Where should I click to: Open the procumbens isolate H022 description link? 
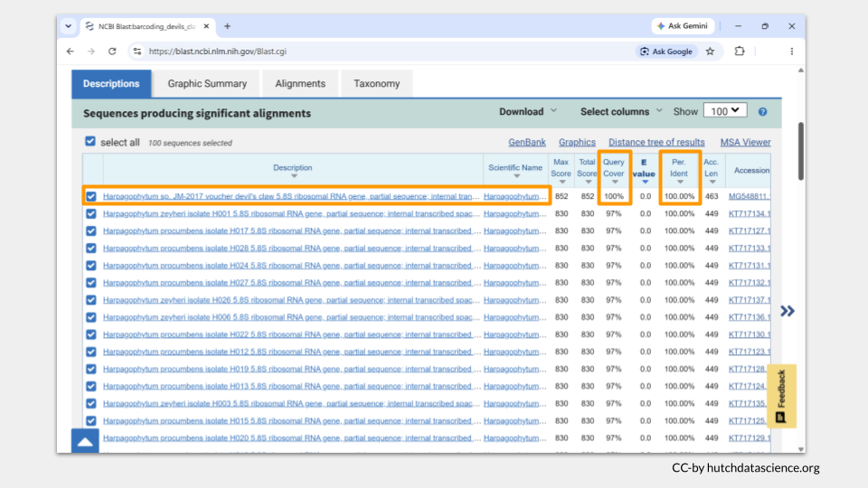pyautogui.click(x=291, y=334)
